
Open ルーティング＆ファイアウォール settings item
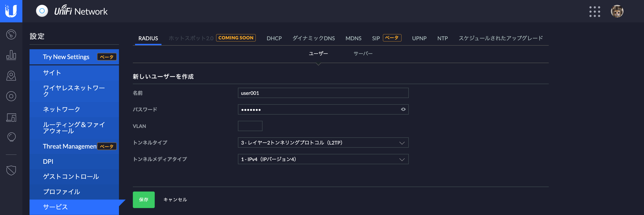click(74, 128)
